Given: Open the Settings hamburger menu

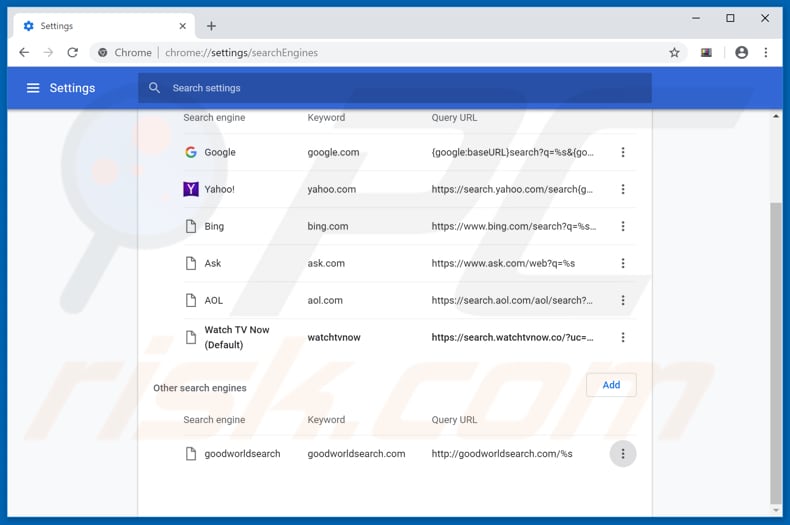Looking at the screenshot, I should pyautogui.click(x=33, y=88).
